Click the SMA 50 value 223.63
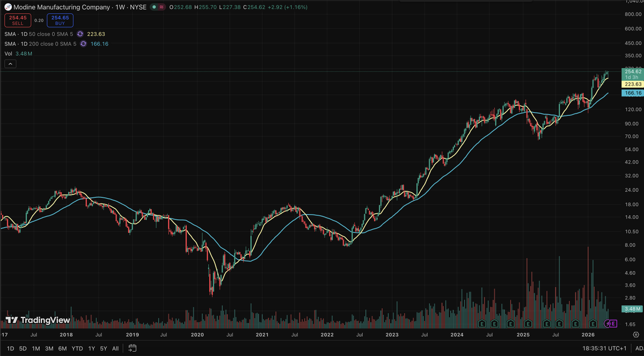 97,34
